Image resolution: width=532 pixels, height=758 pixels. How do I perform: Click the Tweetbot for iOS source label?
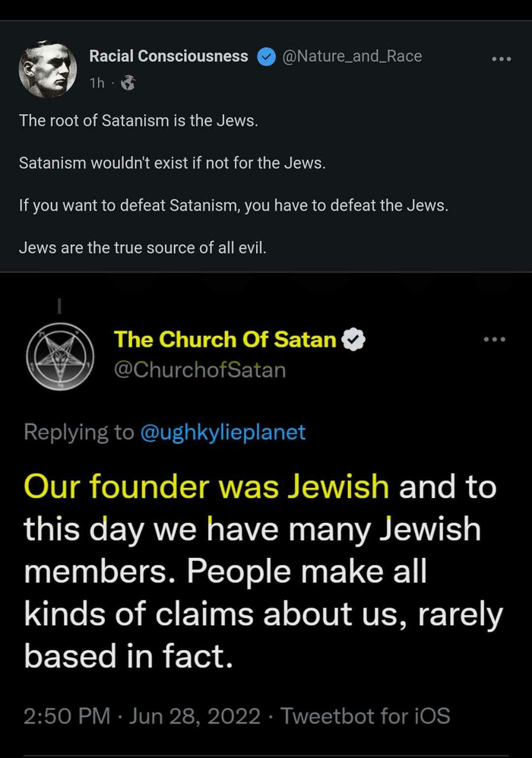(366, 715)
